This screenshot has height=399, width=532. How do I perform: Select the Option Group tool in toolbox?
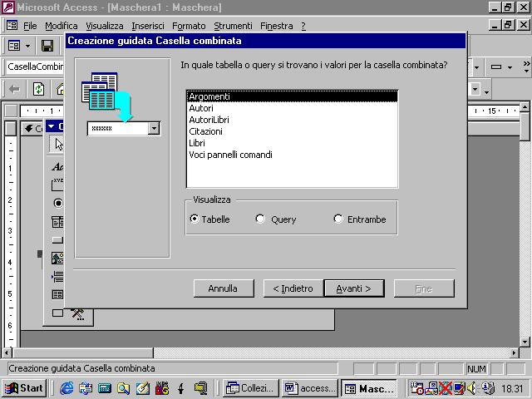[57, 185]
